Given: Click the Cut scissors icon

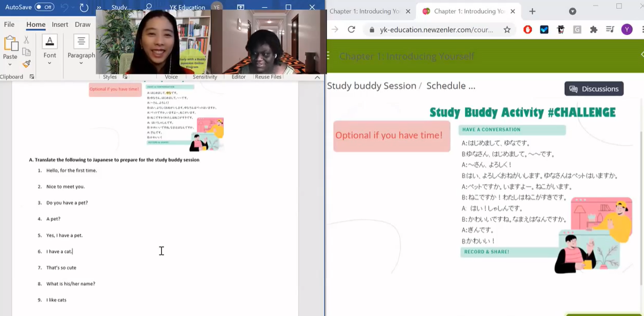Looking at the screenshot, I should coord(26,40).
